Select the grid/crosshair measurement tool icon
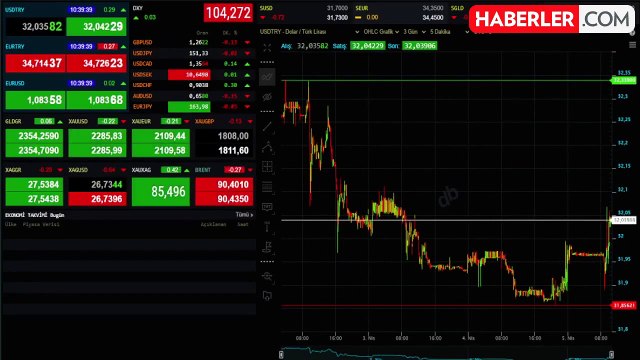Viewport: 640px width, 360px height. coord(267,167)
